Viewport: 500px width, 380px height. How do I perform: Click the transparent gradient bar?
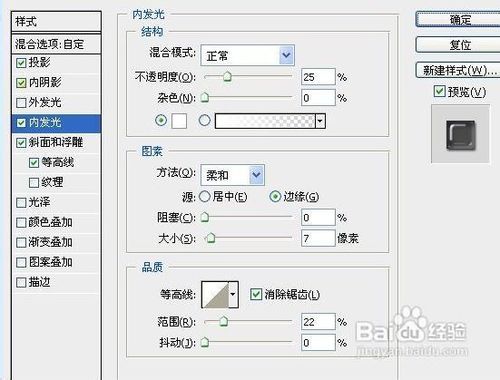(265, 121)
